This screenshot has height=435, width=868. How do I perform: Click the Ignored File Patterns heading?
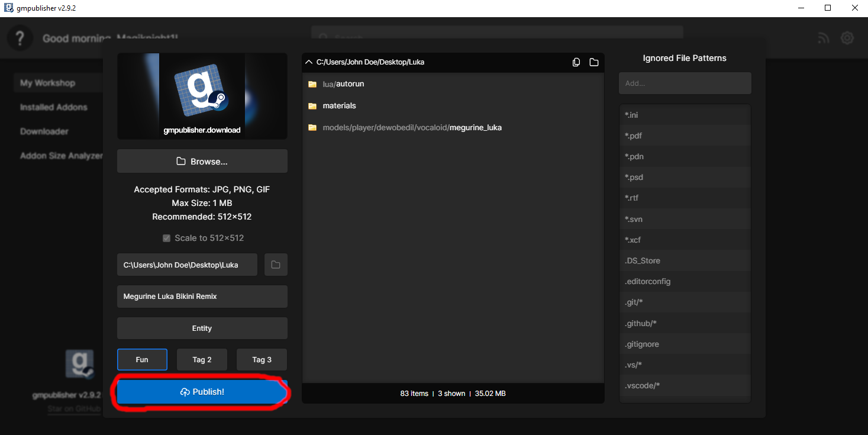[685, 58]
